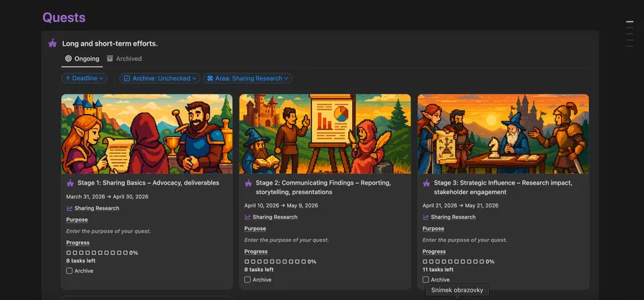The height and width of the screenshot is (300, 644).
Task: Check the Archive box on Stage 3 card
Action: click(x=425, y=279)
